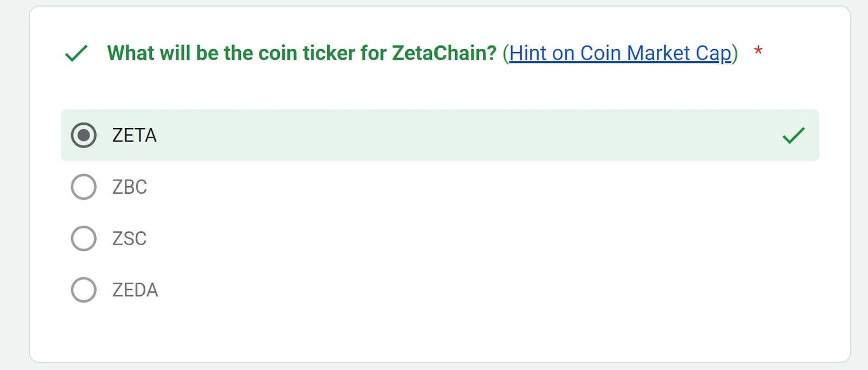Screen dimensions: 868x370
Task: Click the ZETA option label text
Action: [x=135, y=135]
